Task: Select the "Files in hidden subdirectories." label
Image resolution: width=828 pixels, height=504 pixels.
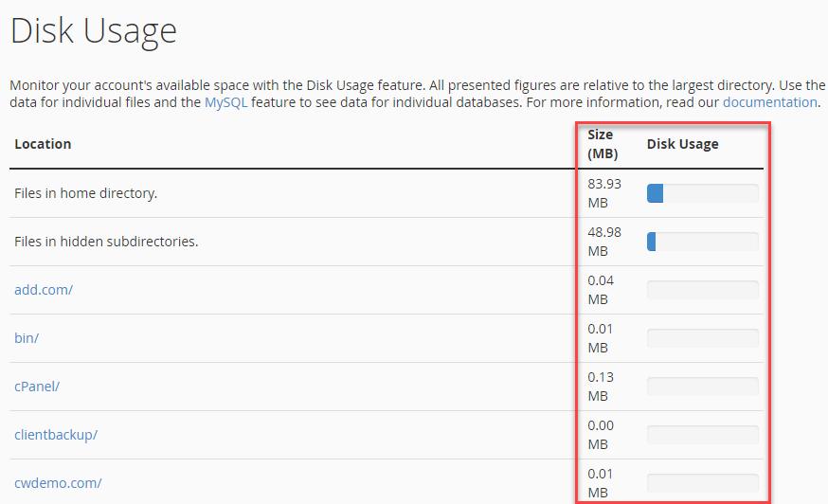Action: tap(106, 242)
